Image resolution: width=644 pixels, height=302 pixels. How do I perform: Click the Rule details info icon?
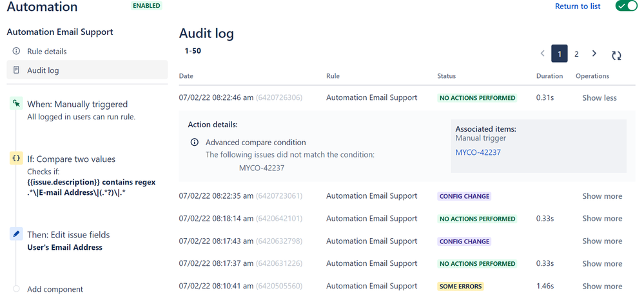16,52
